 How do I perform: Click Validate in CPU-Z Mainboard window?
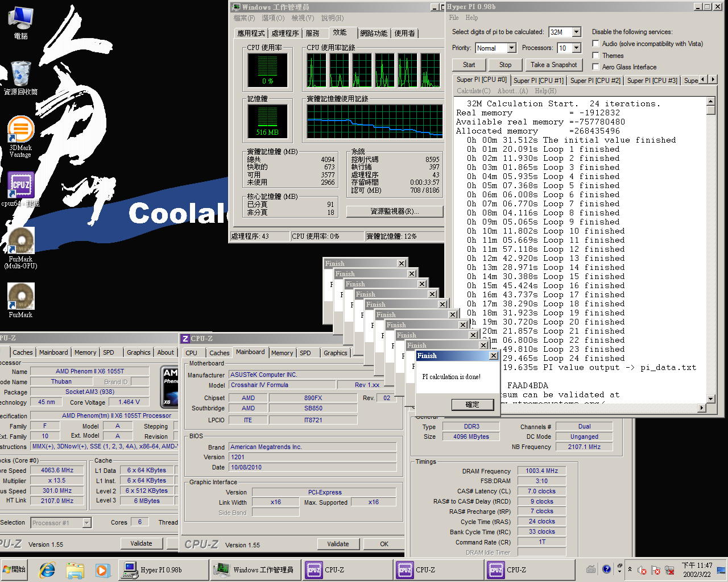pyautogui.click(x=338, y=544)
